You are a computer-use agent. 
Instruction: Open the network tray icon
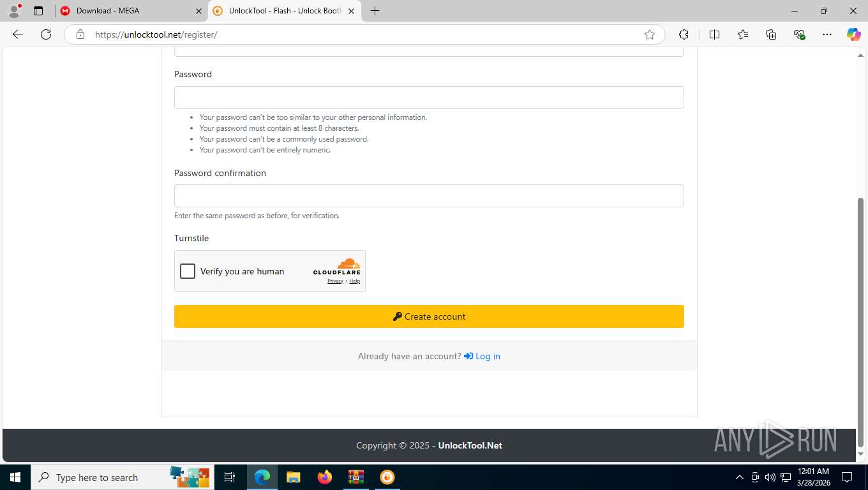pos(786,477)
